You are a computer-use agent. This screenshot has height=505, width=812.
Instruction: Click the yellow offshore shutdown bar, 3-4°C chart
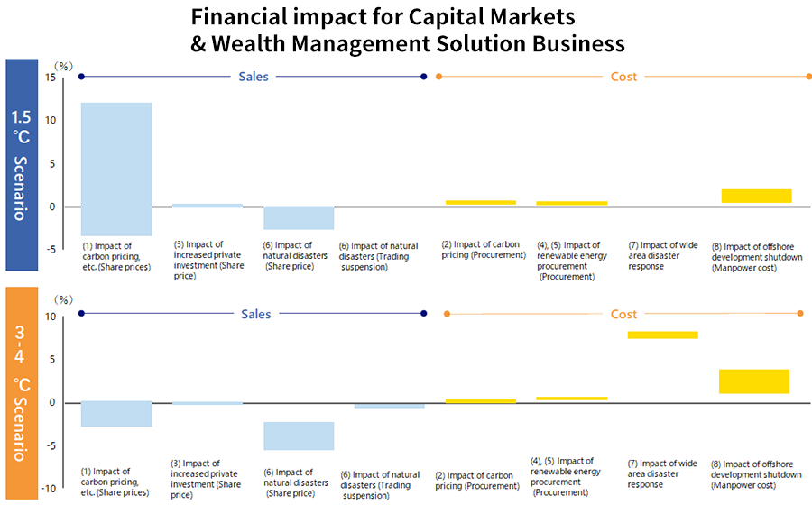754,381
